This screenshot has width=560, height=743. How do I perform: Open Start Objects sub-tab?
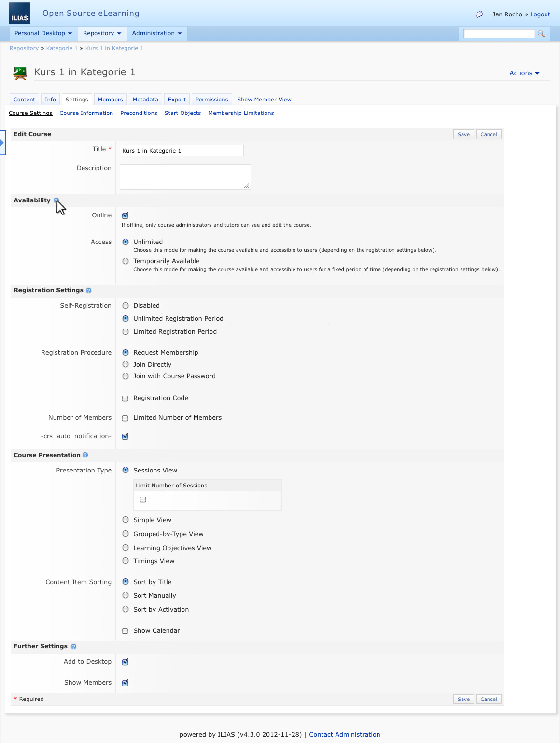(182, 113)
